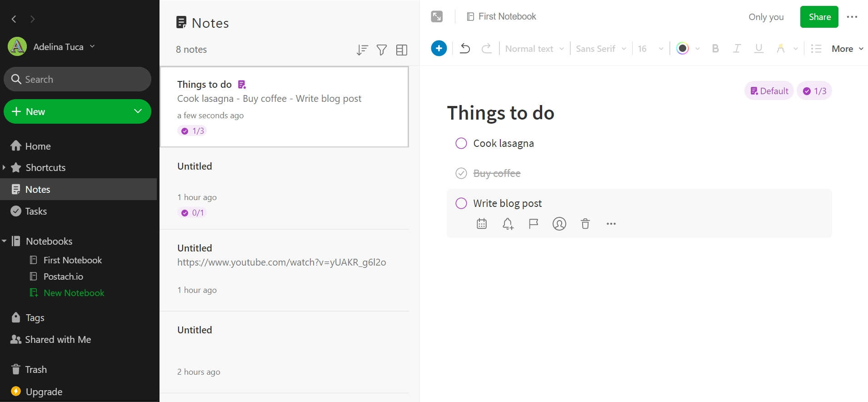This screenshot has width=868, height=402.
Task: Select Notes in sidebar
Action: [78, 189]
